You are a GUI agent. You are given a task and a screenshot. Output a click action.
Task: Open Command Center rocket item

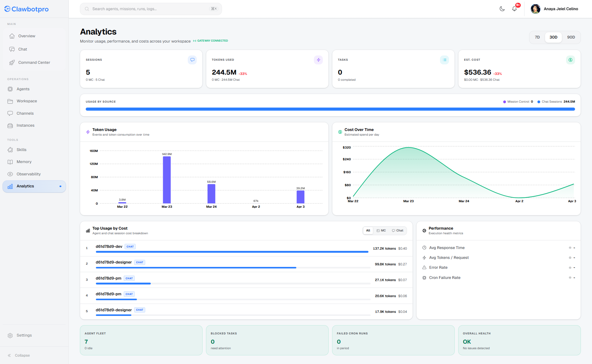pyautogui.click(x=34, y=63)
